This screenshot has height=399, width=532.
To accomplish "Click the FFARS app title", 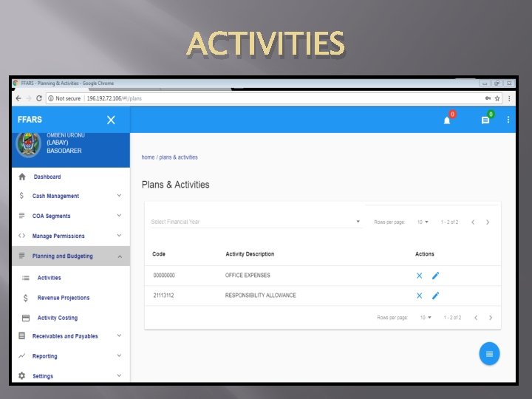I will click(30, 120).
